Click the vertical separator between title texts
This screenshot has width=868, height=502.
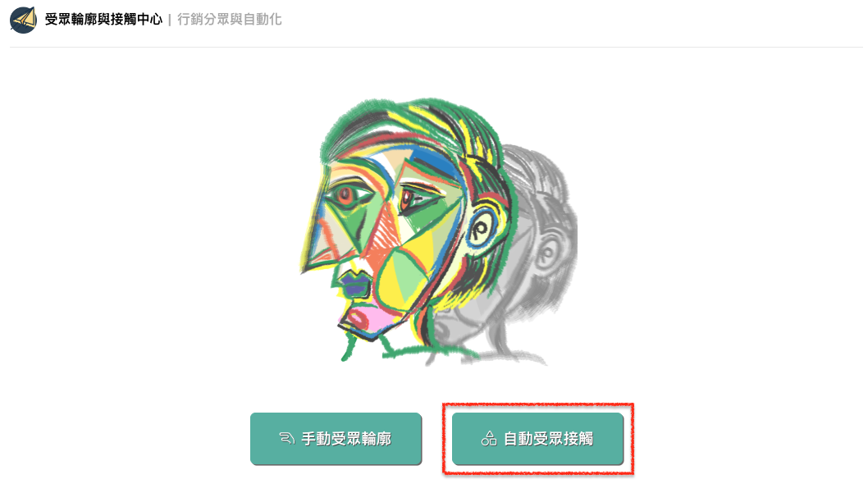point(169,20)
